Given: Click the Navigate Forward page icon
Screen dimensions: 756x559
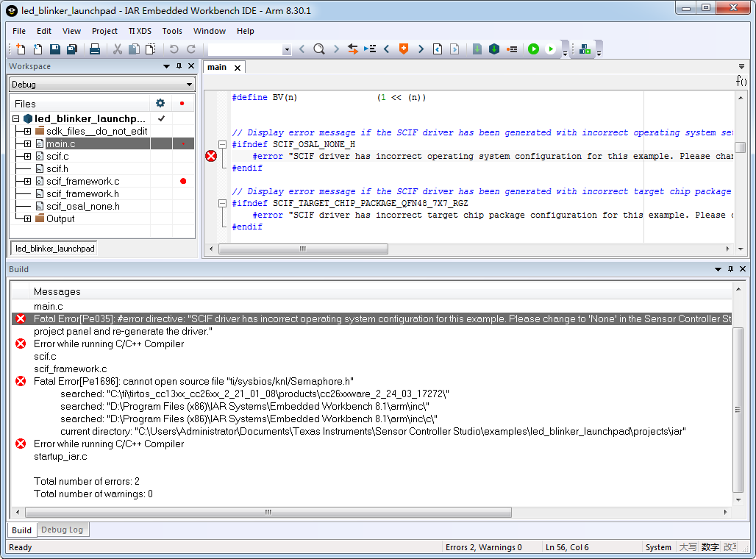Looking at the screenshot, I should pyautogui.click(x=454, y=49).
